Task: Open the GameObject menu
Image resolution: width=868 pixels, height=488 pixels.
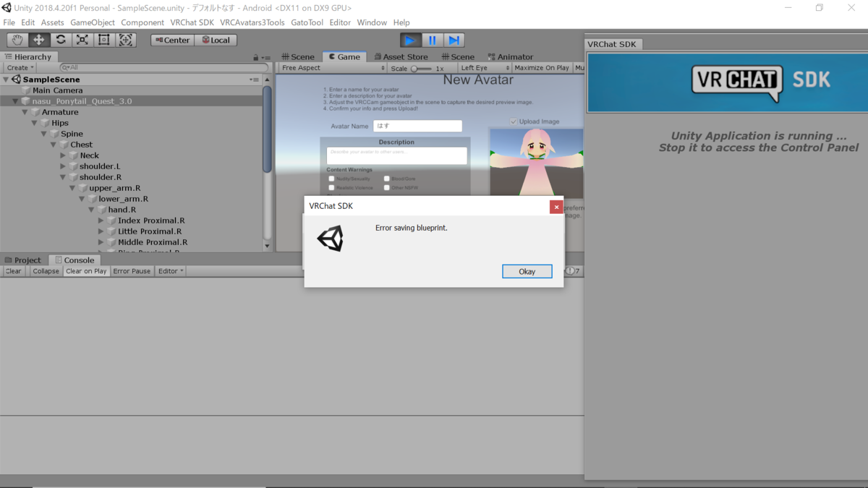Action: (x=93, y=22)
